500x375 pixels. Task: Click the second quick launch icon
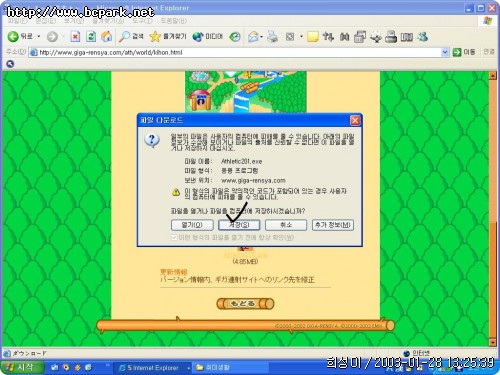pos(66,368)
